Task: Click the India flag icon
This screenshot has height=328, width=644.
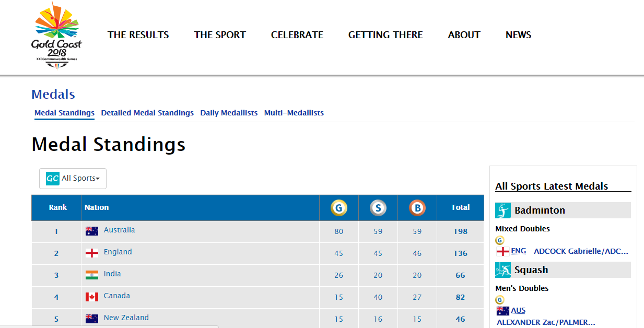Action: coord(92,275)
